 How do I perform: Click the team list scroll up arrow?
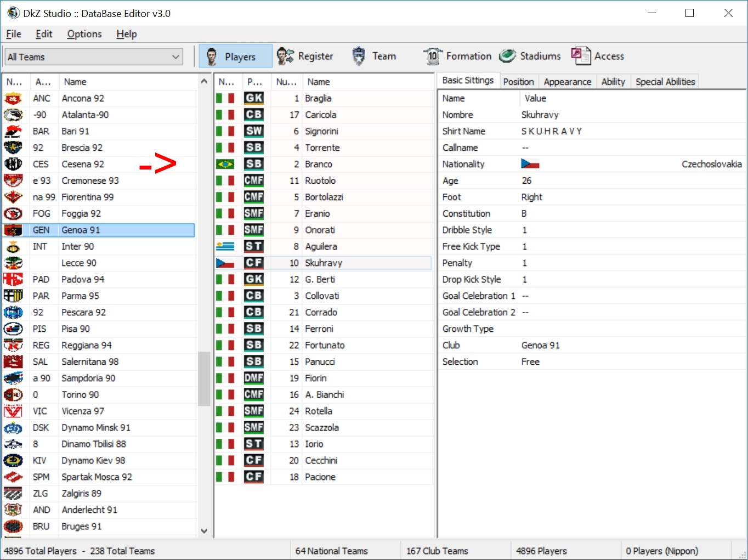(204, 81)
